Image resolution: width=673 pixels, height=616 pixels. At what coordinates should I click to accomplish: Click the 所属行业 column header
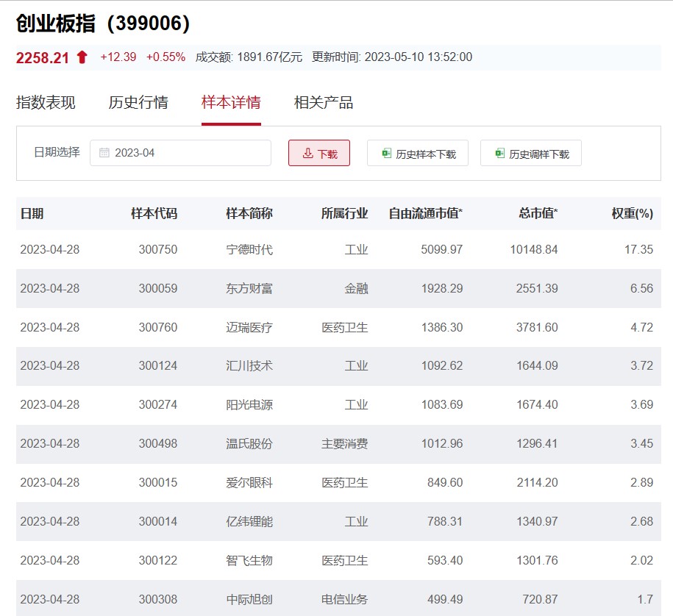click(x=345, y=213)
